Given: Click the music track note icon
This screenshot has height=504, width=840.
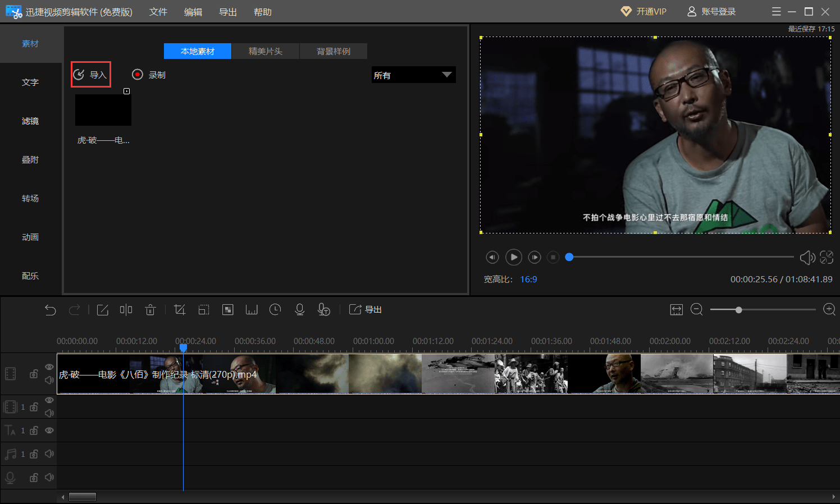Looking at the screenshot, I should click(10, 454).
